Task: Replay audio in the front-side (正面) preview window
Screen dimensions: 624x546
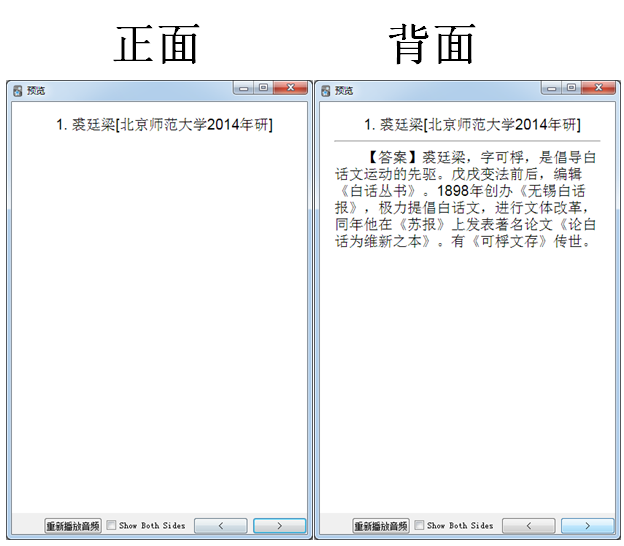Action: tap(73, 526)
